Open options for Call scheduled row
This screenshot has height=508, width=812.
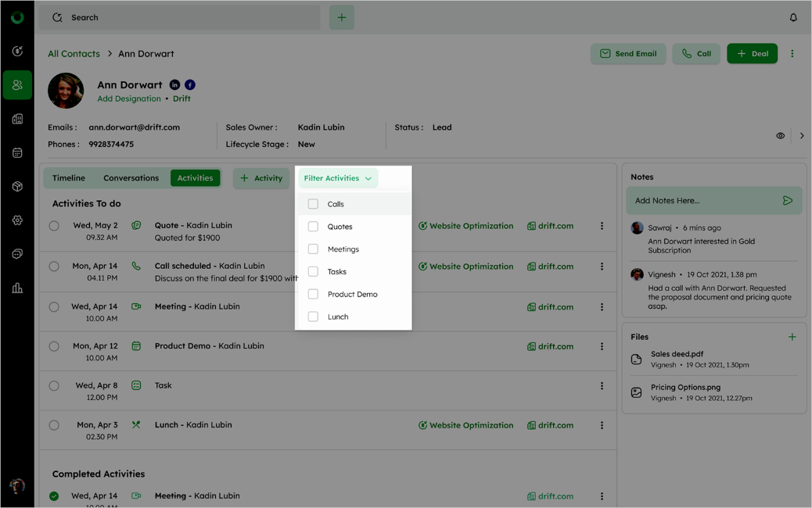coord(602,267)
